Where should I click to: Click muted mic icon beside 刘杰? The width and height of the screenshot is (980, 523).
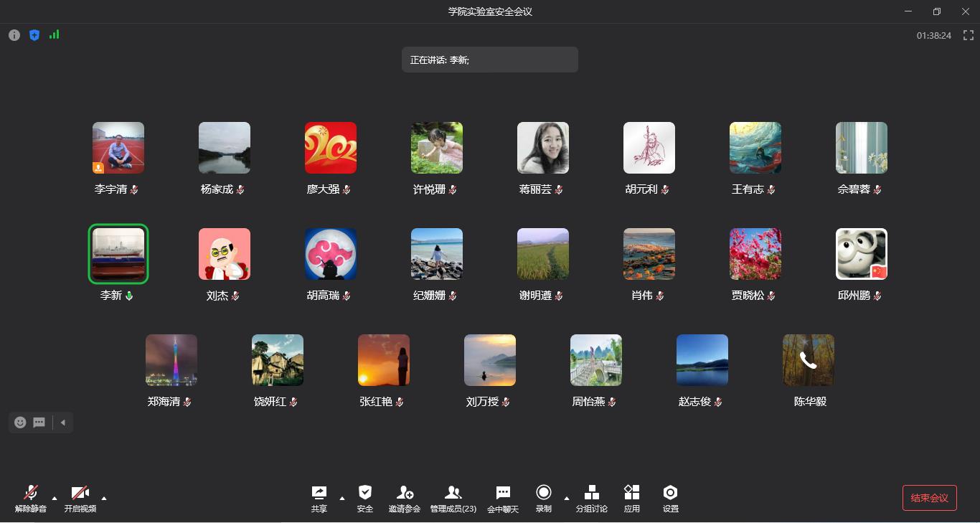[x=235, y=296]
